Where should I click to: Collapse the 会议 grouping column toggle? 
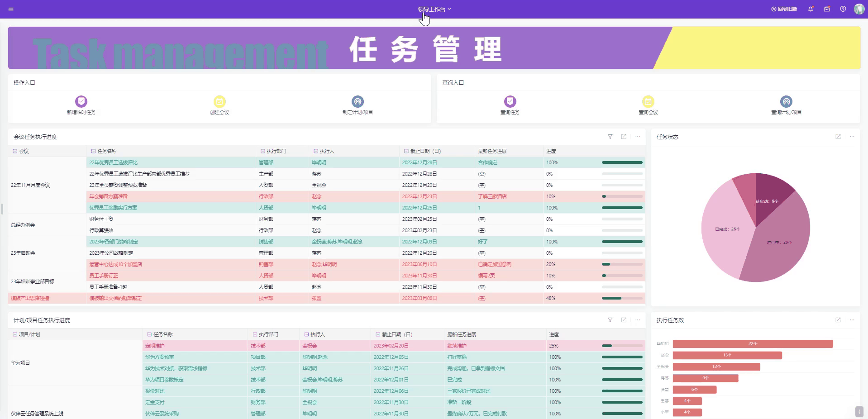point(15,151)
